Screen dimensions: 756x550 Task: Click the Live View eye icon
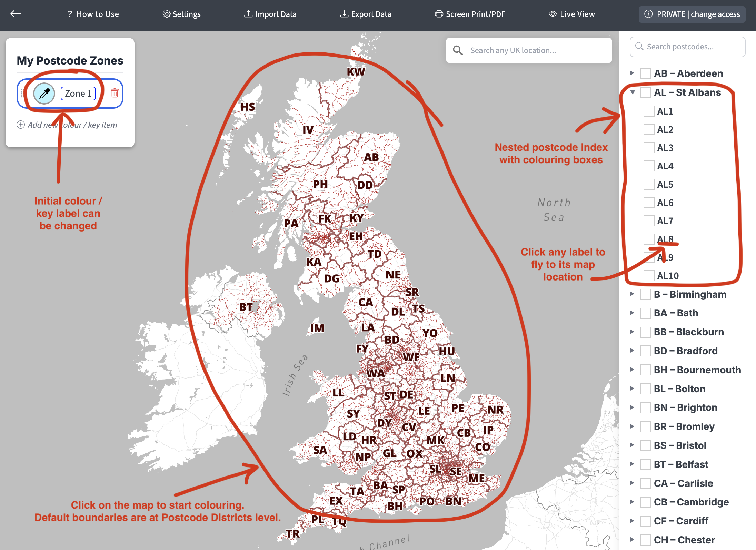[x=553, y=14]
